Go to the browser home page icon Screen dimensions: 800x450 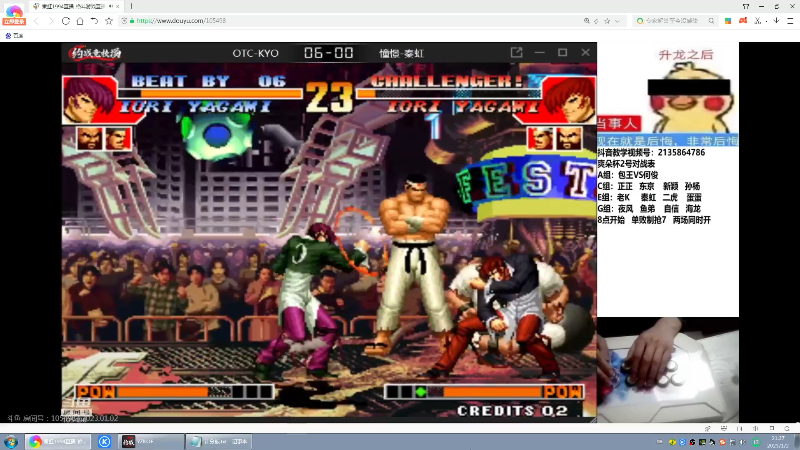click(80, 21)
